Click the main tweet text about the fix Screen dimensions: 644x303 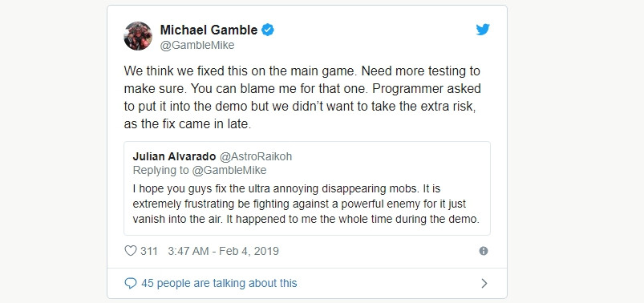pyautogui.click(x=302, y=97)
